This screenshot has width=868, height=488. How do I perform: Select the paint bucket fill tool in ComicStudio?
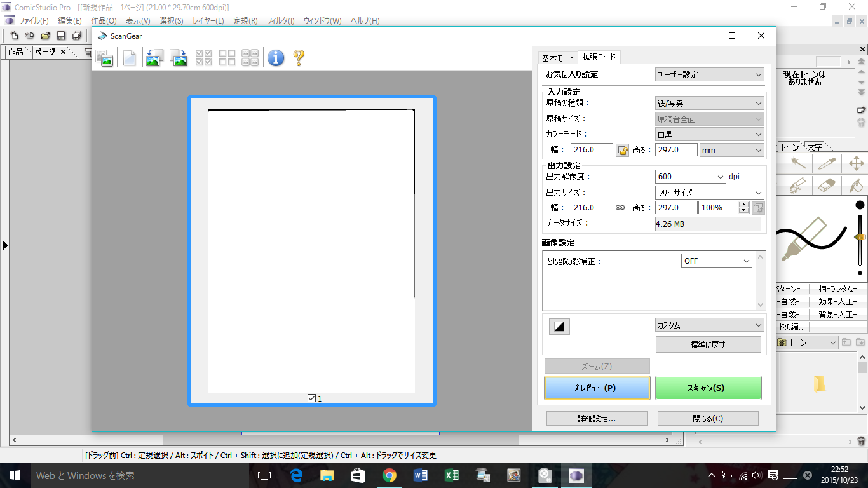(855, 185)
